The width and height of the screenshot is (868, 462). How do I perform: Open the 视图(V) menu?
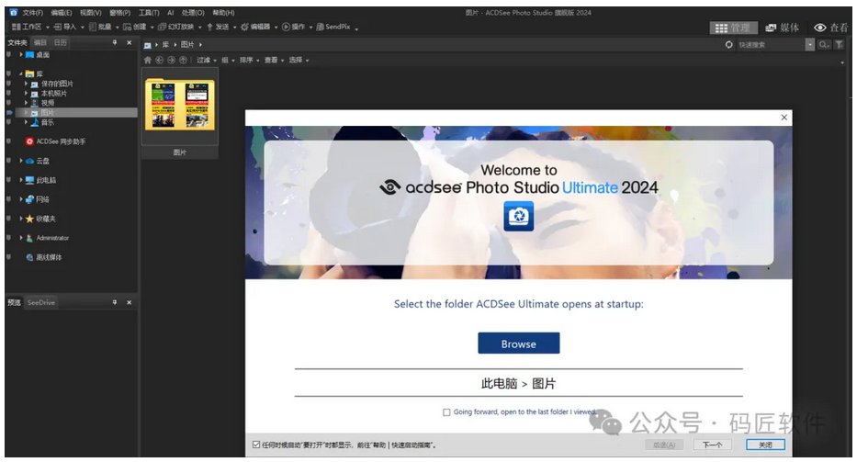[91, 13]
